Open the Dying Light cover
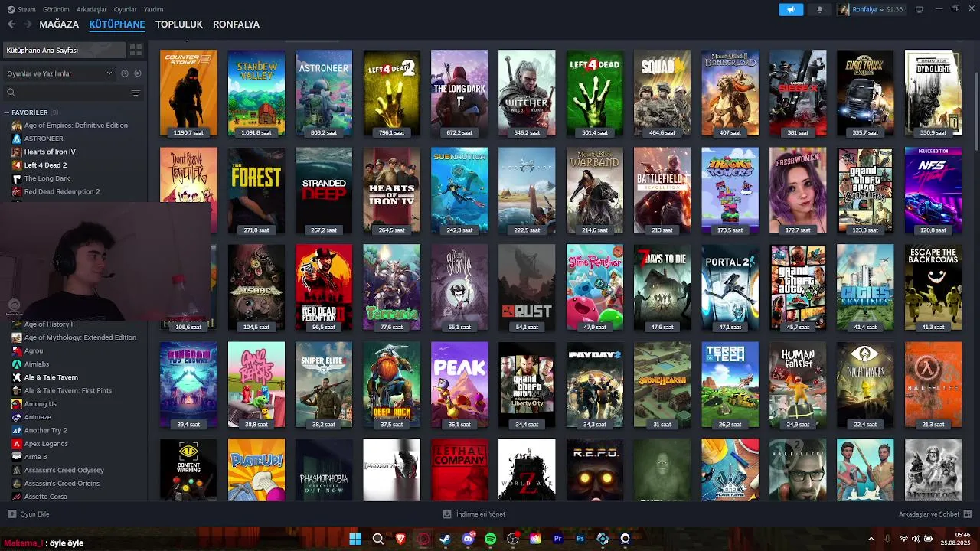Image resolution: width=980 pixels, height=551 pixels. [933, 93]
